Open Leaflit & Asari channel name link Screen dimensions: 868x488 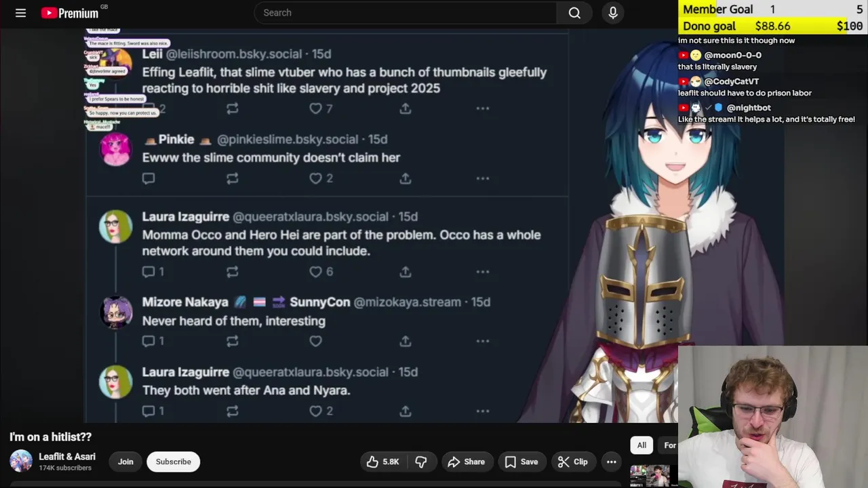(x=67, y=456)
